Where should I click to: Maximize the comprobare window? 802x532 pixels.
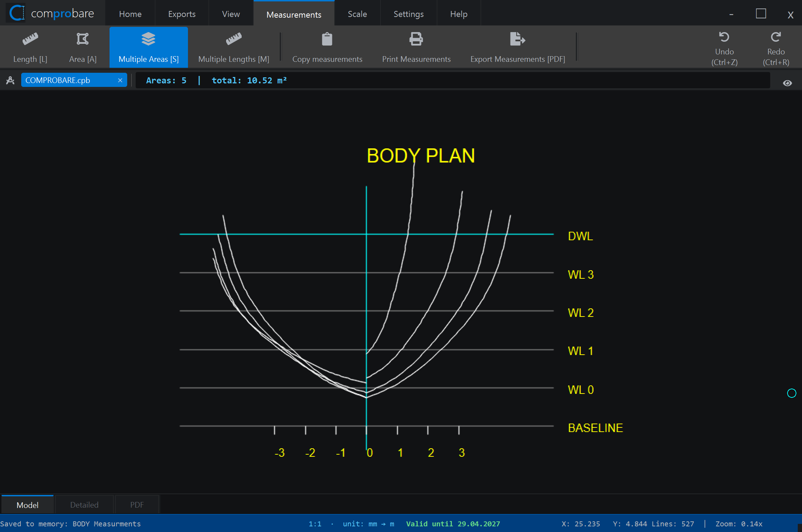coord(761,14)
